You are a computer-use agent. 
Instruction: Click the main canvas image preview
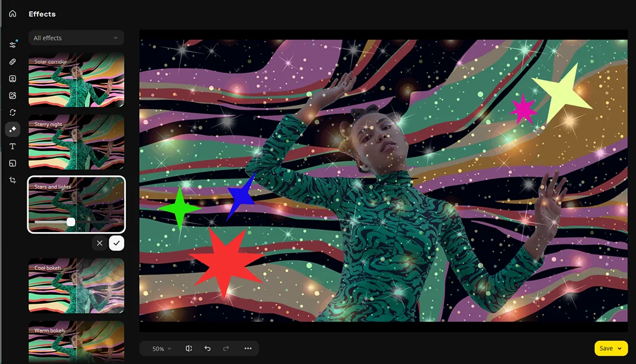(x=383, y=181)
